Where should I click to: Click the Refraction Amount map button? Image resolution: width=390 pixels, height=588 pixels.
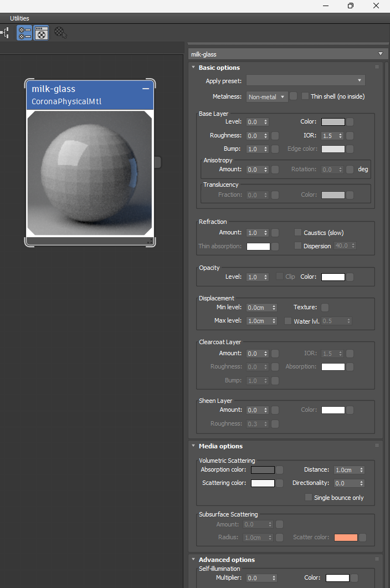[275, 233]
